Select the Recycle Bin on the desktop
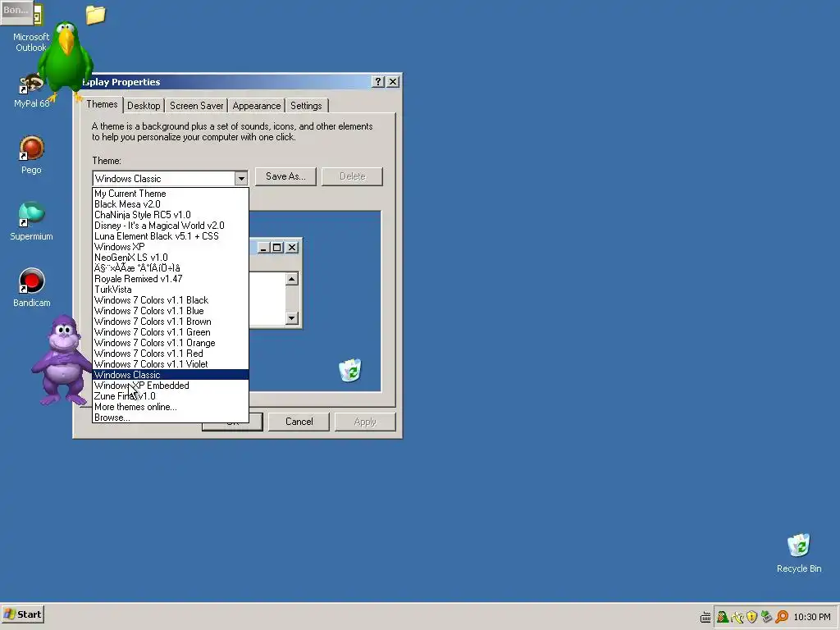The image size is (840, 630). point(799,554)
